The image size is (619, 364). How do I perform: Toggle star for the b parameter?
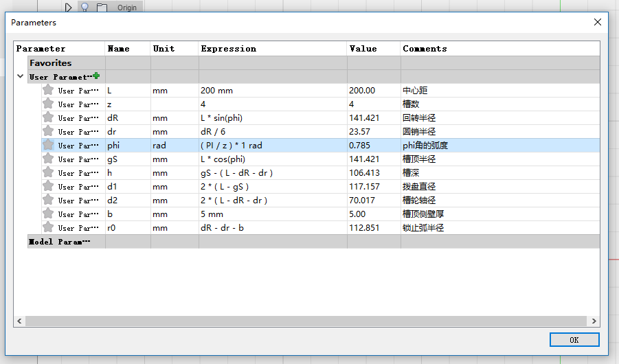click(x=48, y=214)
